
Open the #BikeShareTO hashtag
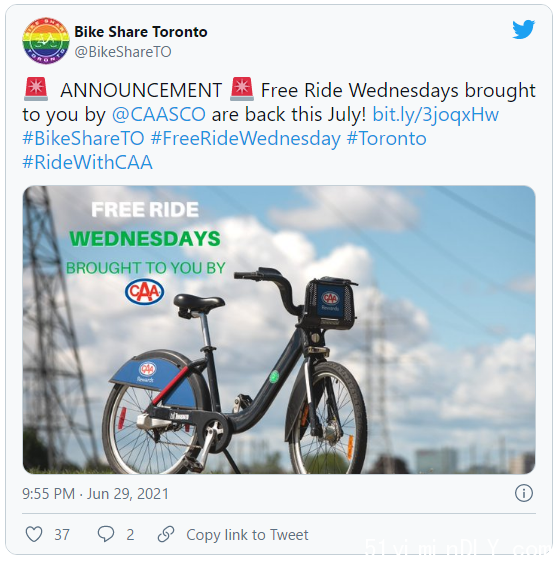(83, 139)
